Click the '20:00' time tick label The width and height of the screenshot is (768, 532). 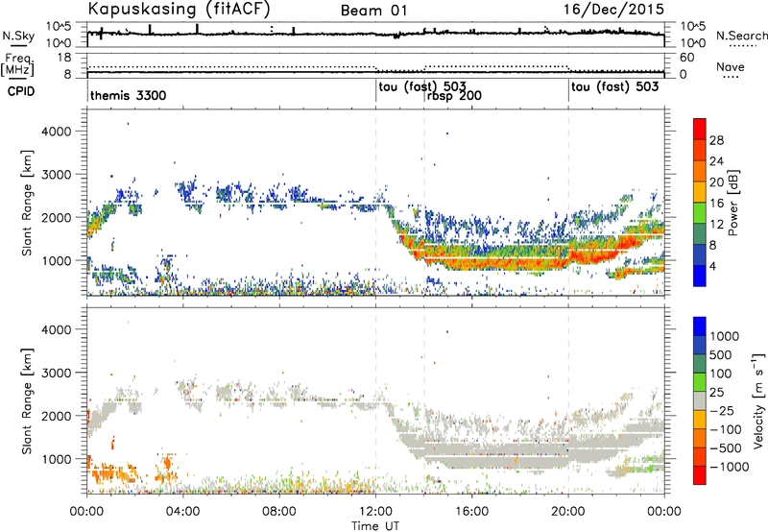[568, 512]
